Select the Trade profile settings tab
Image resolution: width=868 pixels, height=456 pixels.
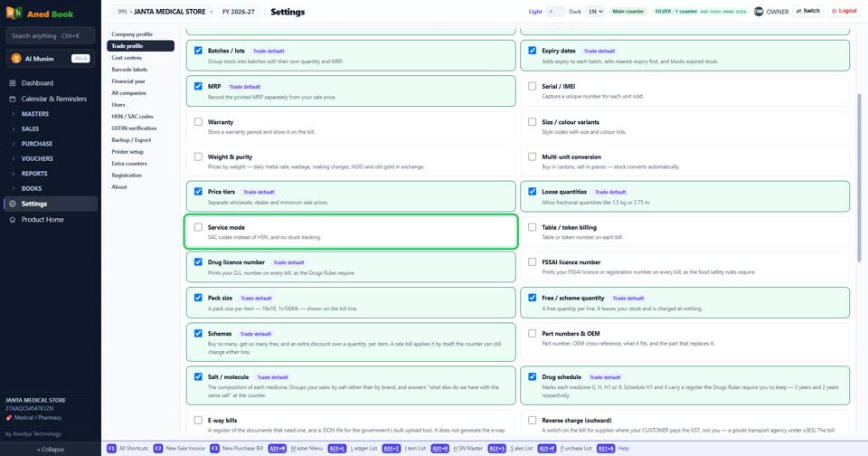[x=141, y=46]
